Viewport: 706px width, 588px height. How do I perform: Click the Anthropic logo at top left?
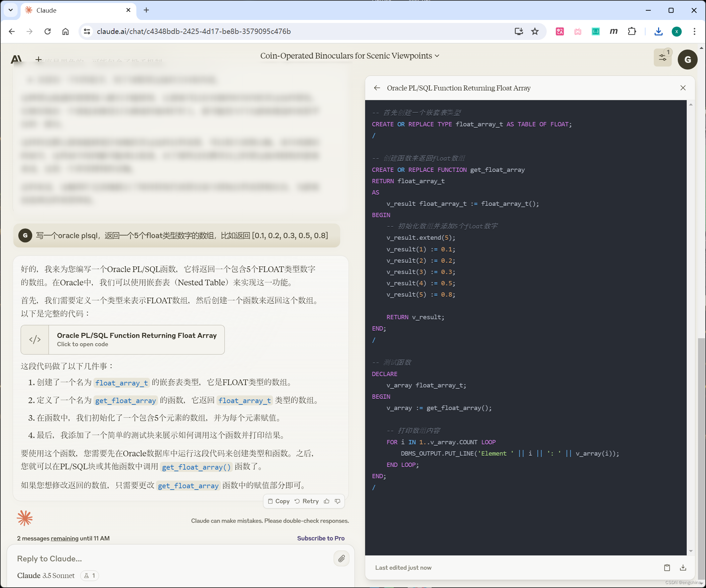point(16,60)
